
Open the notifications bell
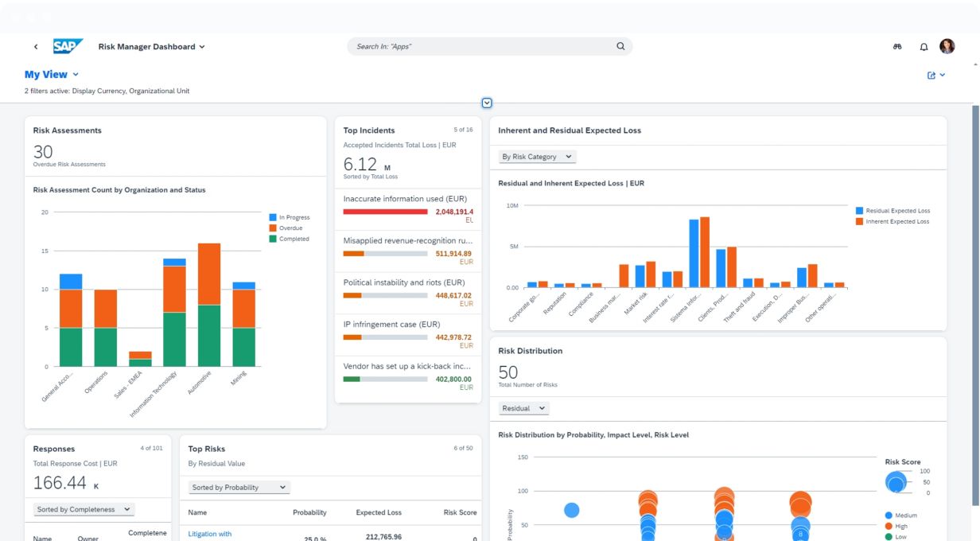(x=924, y=47)
